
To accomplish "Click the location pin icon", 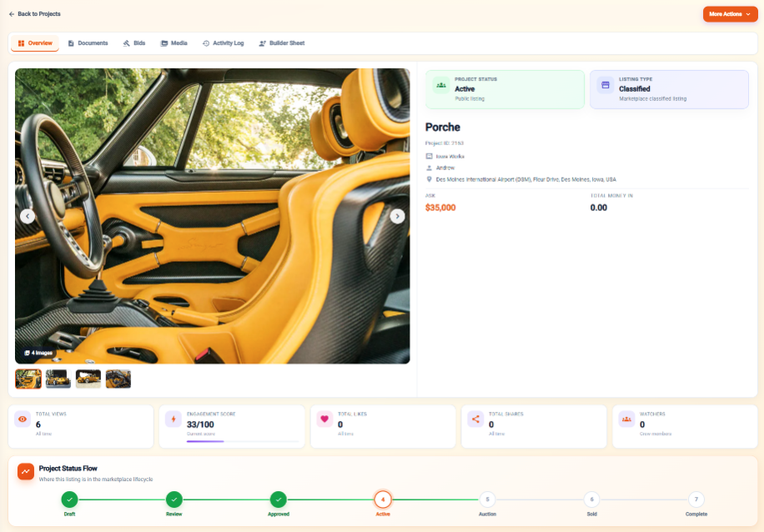I will click(x=429, y=179).
